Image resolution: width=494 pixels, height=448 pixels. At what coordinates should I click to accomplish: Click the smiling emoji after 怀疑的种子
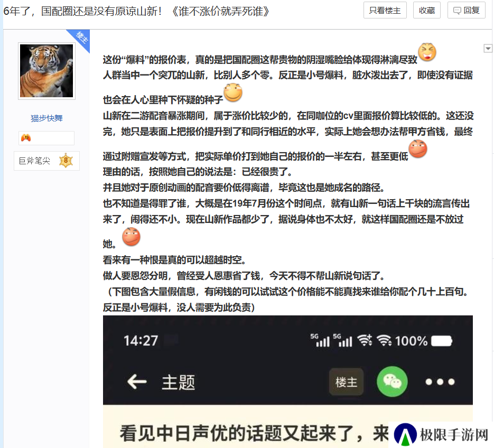coord(233,92)
